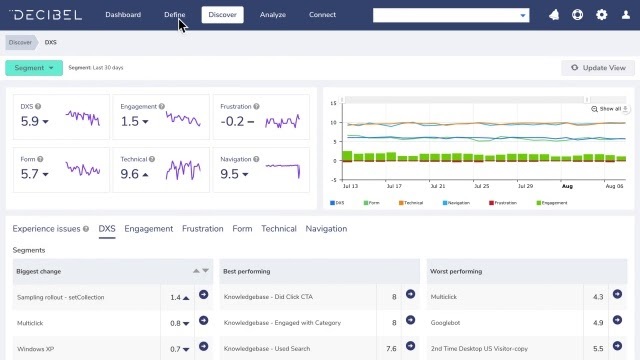
Task: Toggle Technical series in chart legend
Action: pyautogui.click(x=411, y=203)
